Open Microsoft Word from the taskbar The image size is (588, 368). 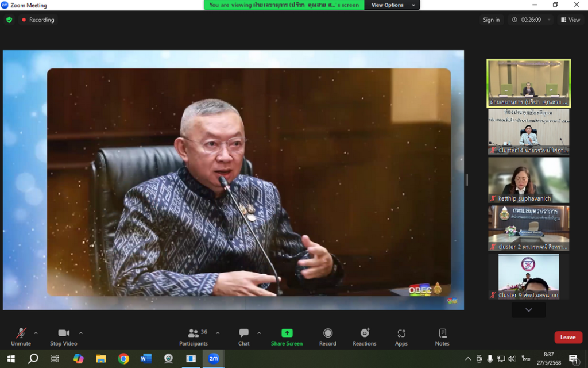pos(146,359)
